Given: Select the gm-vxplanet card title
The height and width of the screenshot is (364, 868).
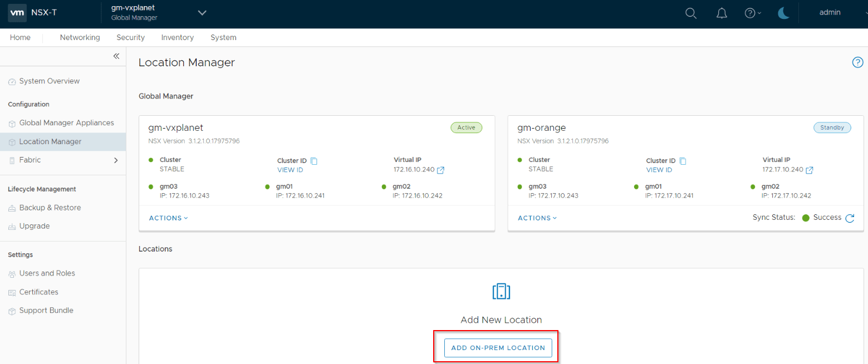Looking at the screenshot, I should click(176, 128).
